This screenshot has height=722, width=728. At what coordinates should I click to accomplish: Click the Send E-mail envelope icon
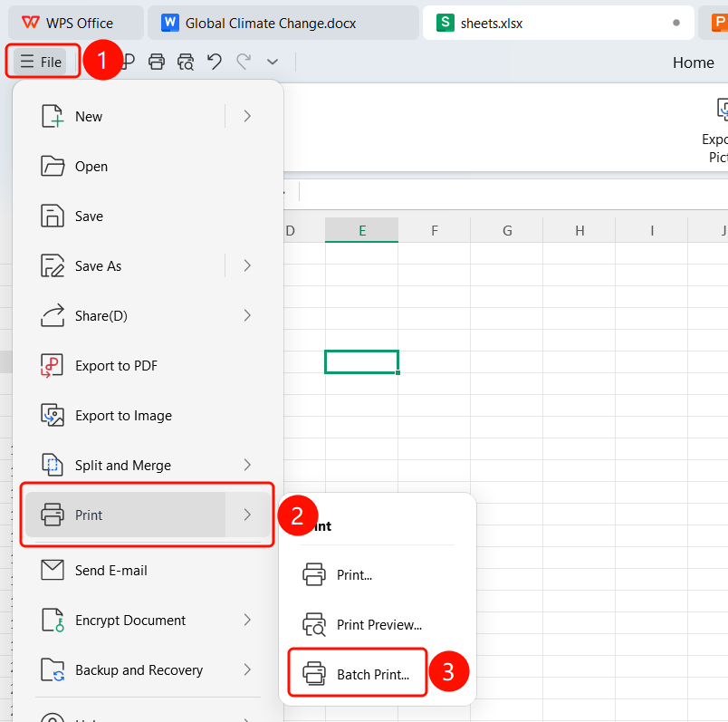pos(53,570)
